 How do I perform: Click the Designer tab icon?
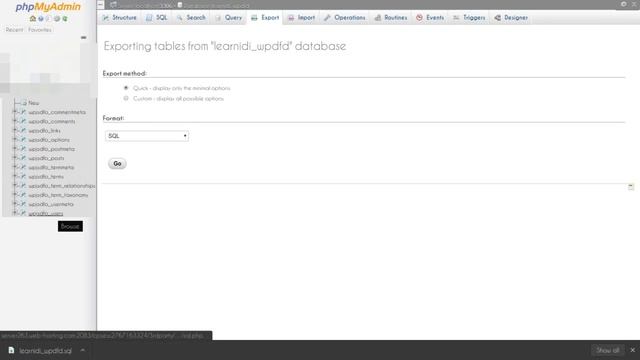pos(498,18)
